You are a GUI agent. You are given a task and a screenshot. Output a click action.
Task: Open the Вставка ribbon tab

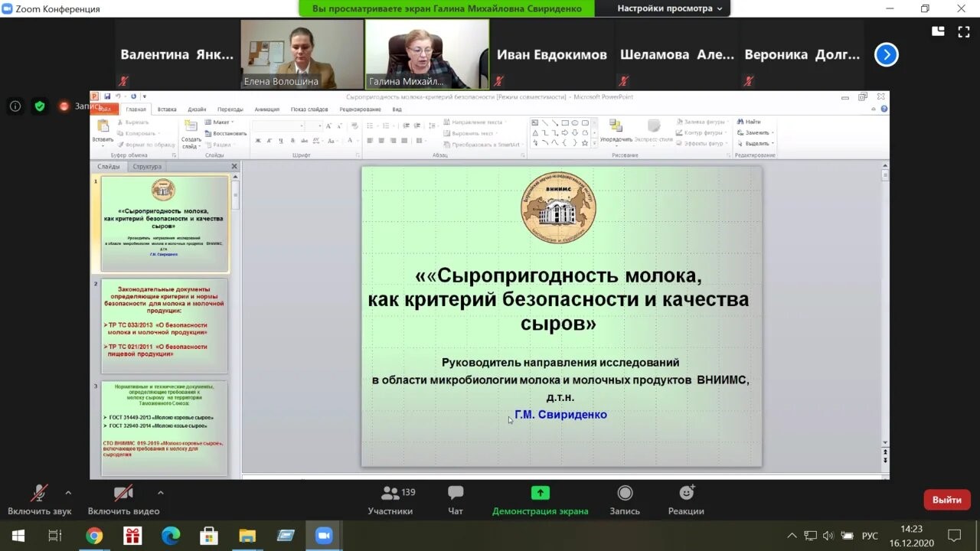pyautogui.click(x=167, y=109)
